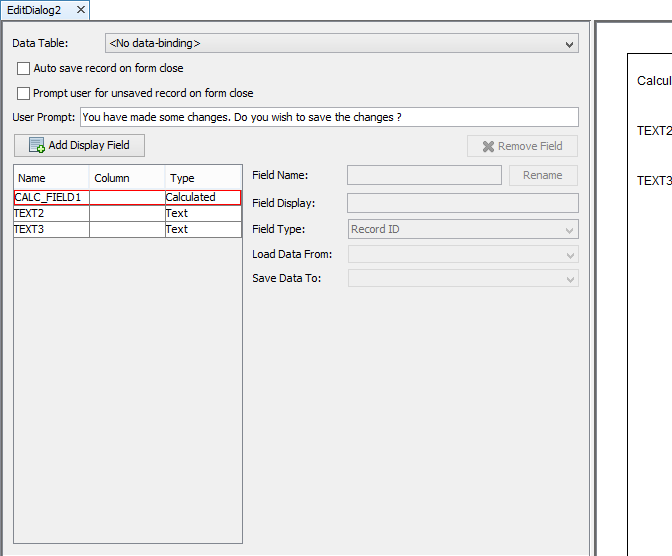The width and height of the screenshot is (672, 556).
Task: Select the CALC_FIELD1 row
Action: [50, 198]
